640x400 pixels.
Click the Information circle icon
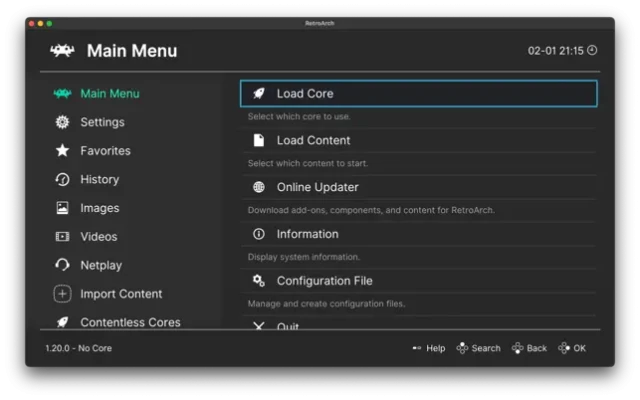coord(259,234)
